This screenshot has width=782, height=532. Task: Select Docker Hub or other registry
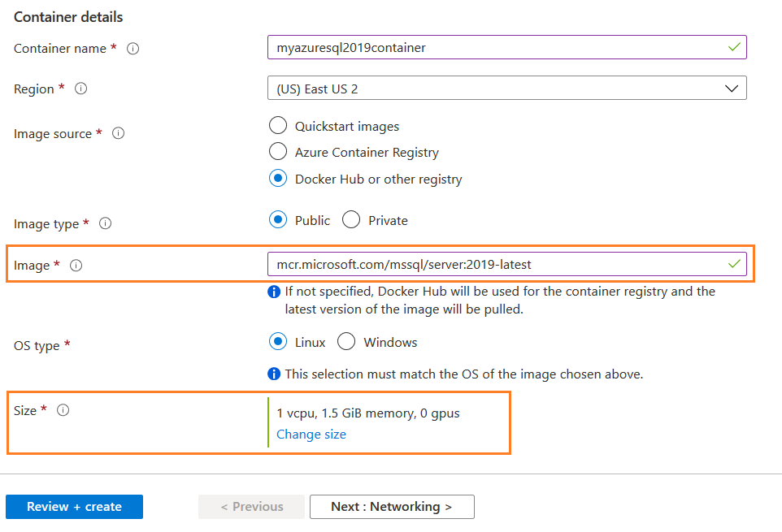278,179
